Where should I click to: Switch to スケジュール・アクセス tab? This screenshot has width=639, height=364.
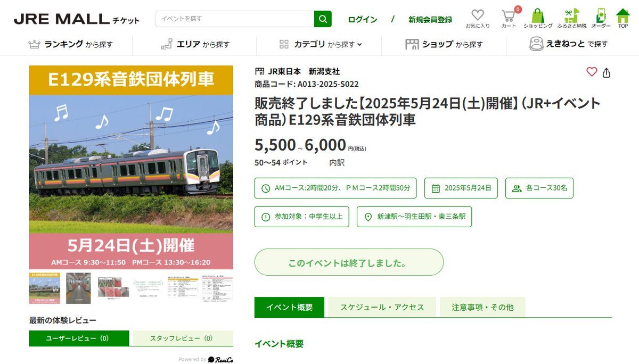click(x=382, y=307)
